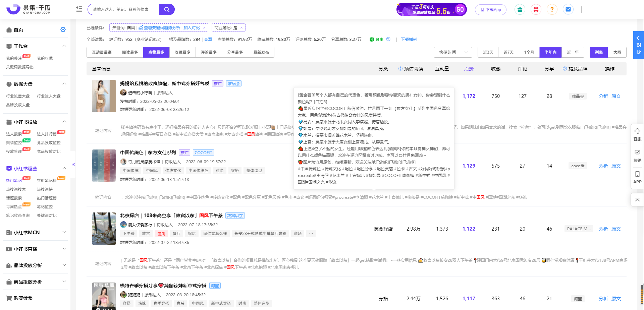Click the search magnifier button
Image resolution: width=644 pixels, height=310 pixels.
[167, 9]
